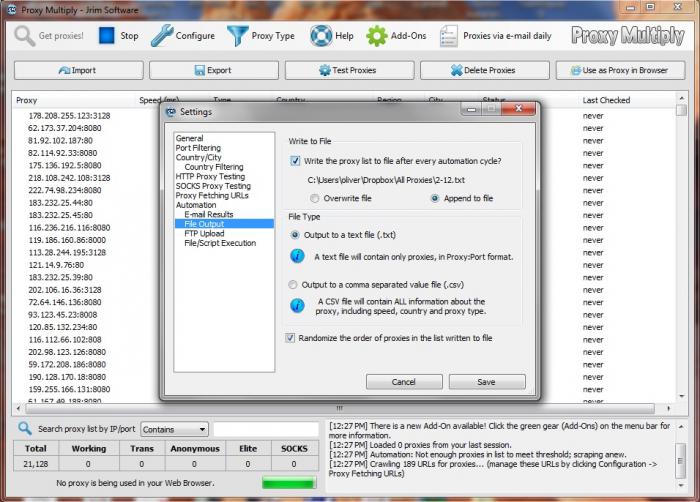Click the proxy list vertical scrollbar thumb
This screenshot has width=700, height=502.
(681, 110)
